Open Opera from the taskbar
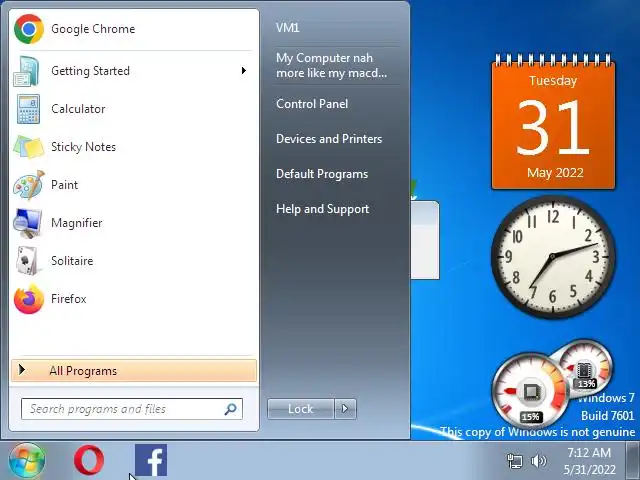 click(89, 460)
